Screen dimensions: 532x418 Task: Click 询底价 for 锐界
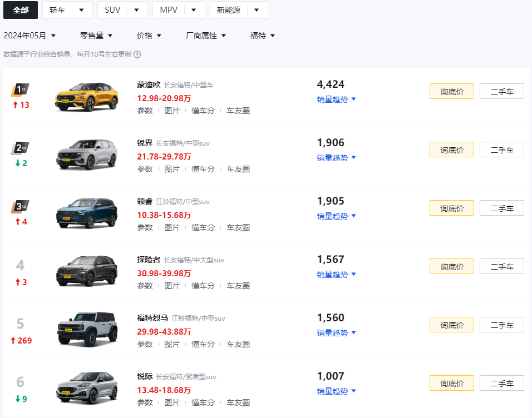pyautogui.click(x=452, y=150)
